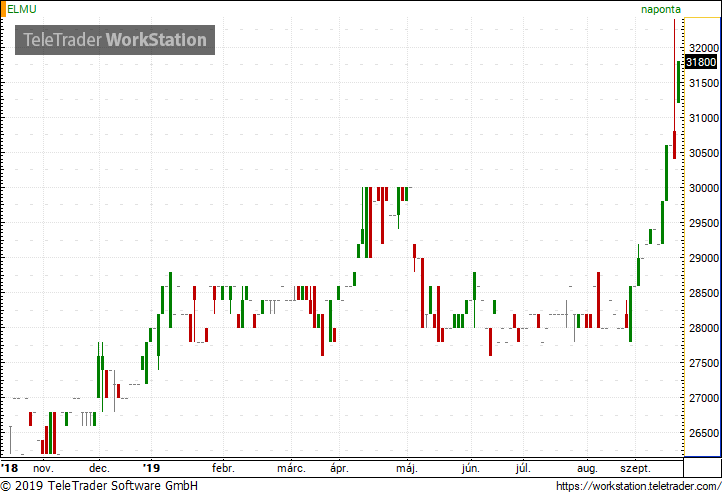Click the 29000 price axis label
Image resolution: width=722 pixels, height=495 pixels.
(x=704, y=258)
